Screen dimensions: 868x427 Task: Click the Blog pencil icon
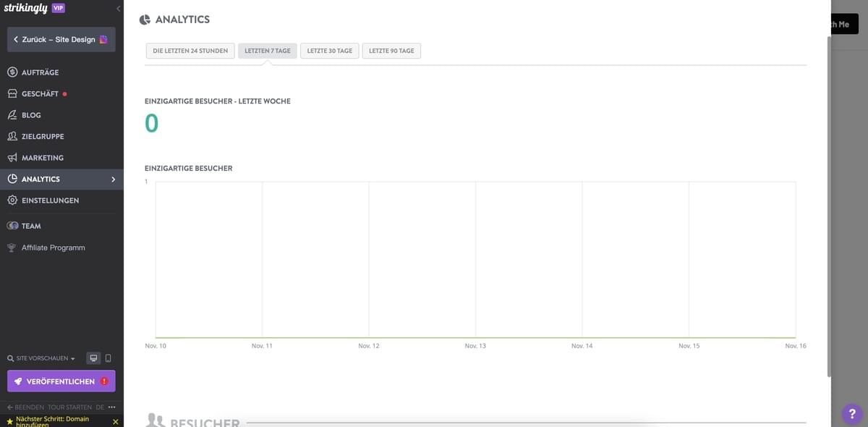click(x=9, y=113)
